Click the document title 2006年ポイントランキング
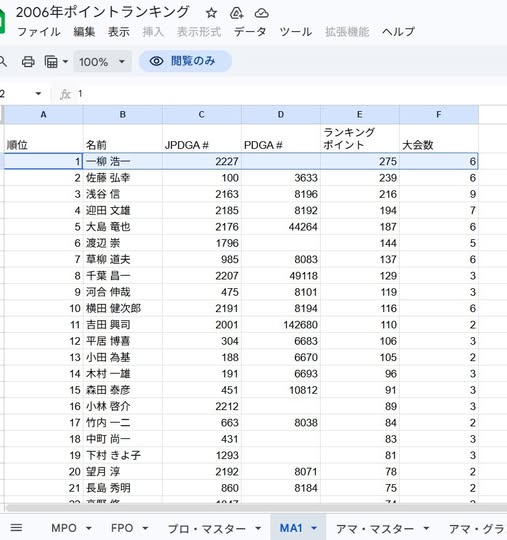Image resolution: width=507 pixels, height=540 pixels. tap(103, 12)
